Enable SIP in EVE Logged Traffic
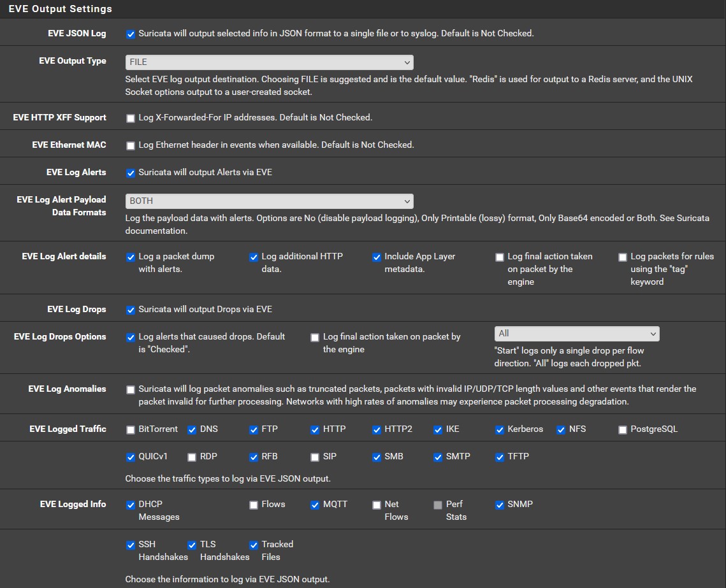 [x=314, y=457]
